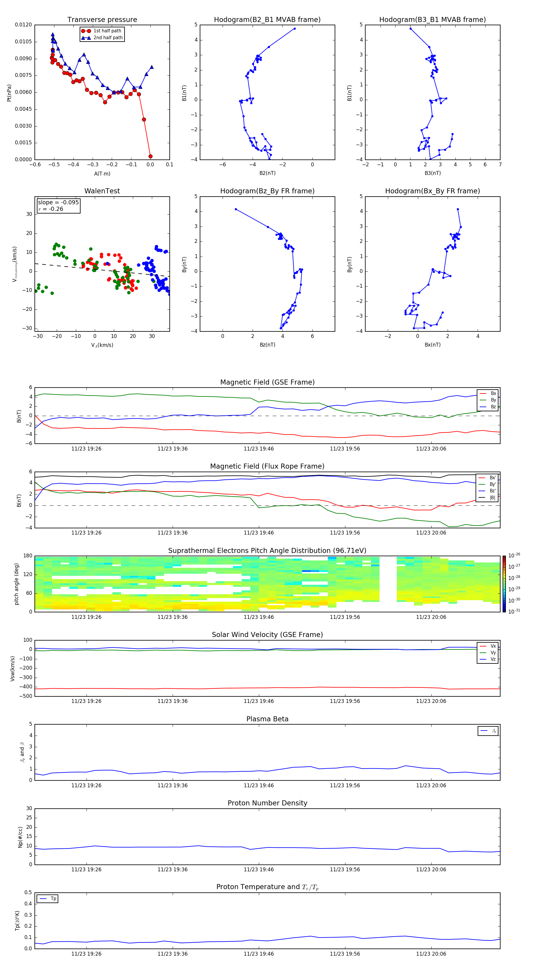Click 'Hodogram(Bx_By FR frame)' title

point(432,191)
